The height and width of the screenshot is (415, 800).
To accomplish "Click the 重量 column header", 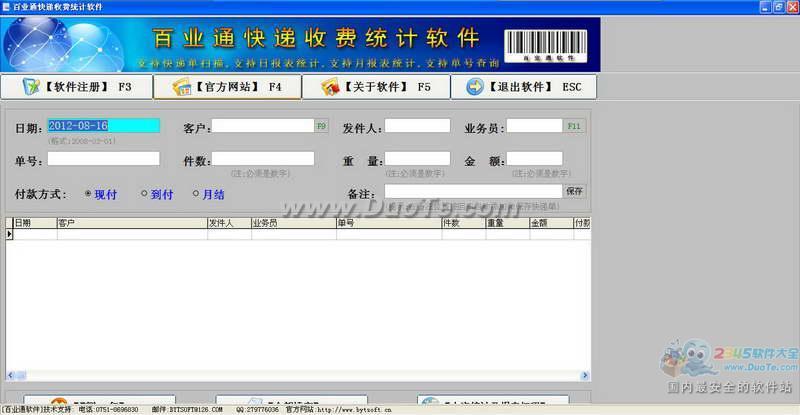I will pos(508,223).
